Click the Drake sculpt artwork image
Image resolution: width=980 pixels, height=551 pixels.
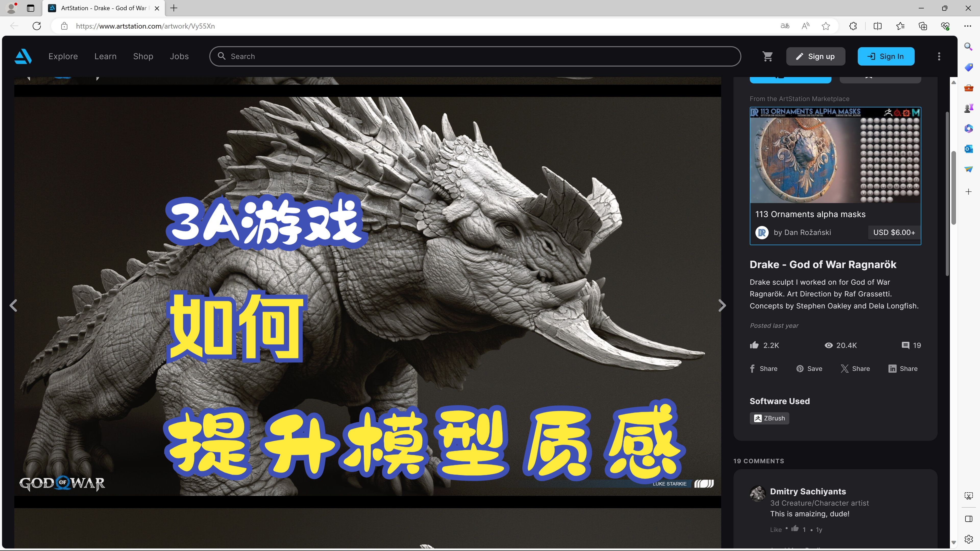pyautogui.click(x=367, y=296)
